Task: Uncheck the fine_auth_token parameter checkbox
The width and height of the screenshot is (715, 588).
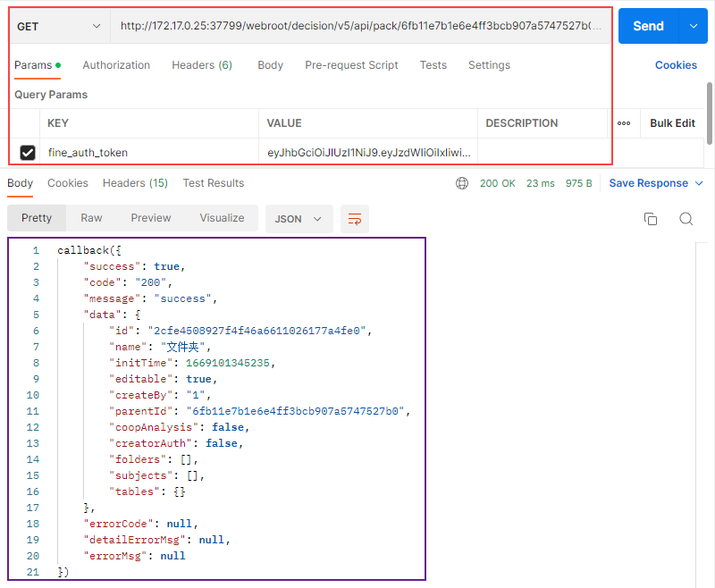Action: click(28, 152)
